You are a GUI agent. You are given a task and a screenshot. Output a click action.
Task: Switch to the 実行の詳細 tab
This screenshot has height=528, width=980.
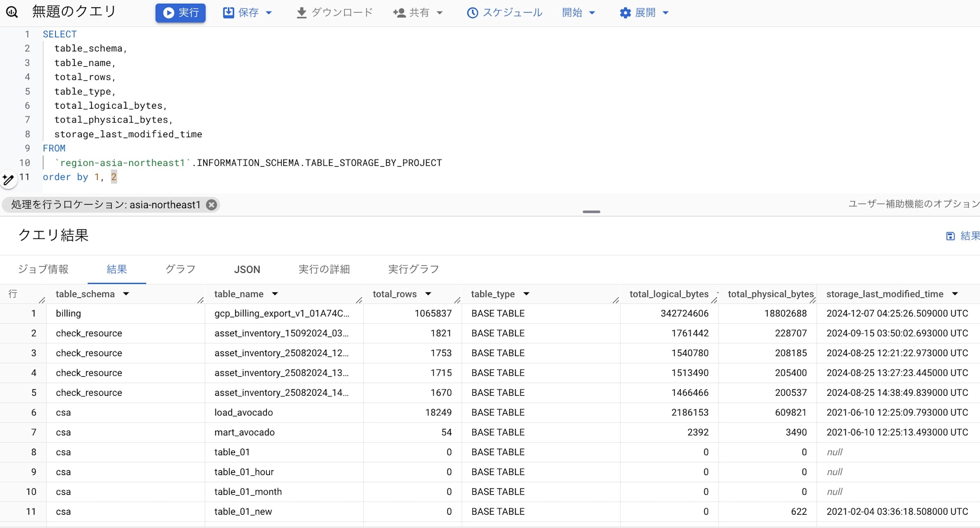324,269
